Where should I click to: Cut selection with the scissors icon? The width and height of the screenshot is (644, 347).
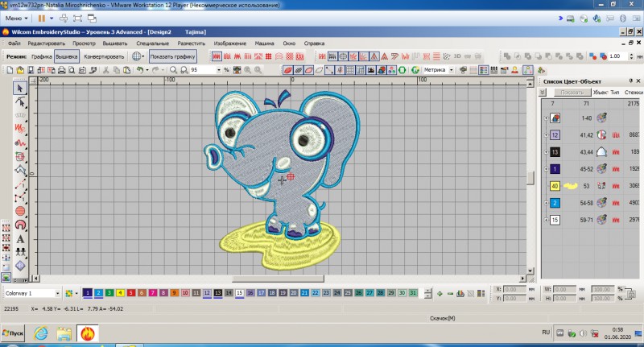[105, 70]
